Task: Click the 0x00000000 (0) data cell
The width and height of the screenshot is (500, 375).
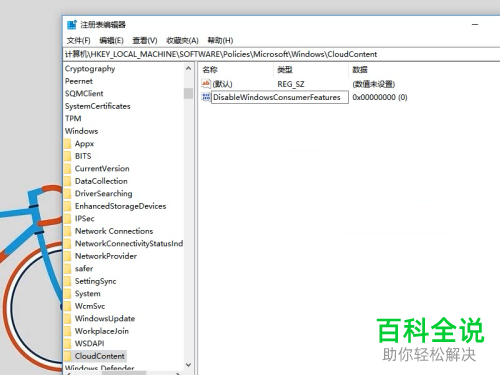Action: coord(380,97)
